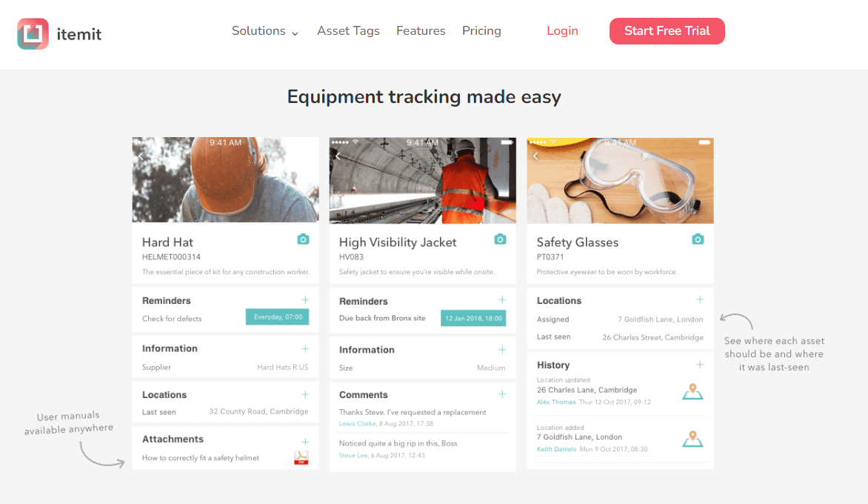The image size is (868, 504).
Task: Click the camera icon beside Hard Hat
Action: coord(303,239)
